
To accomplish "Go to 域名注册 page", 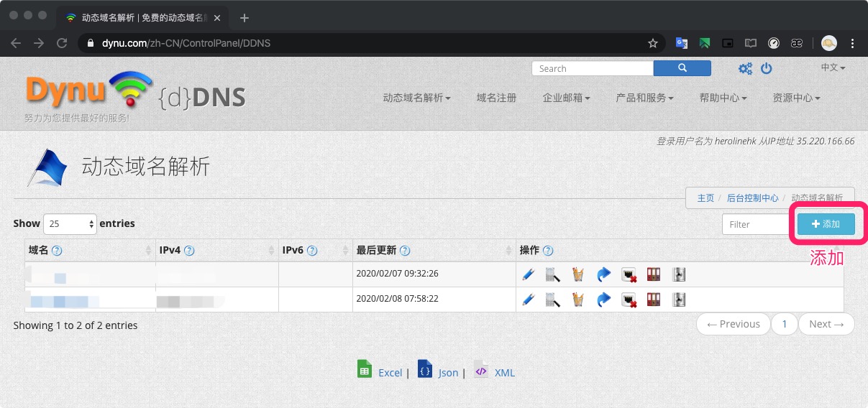I will (x=496, y=98).
